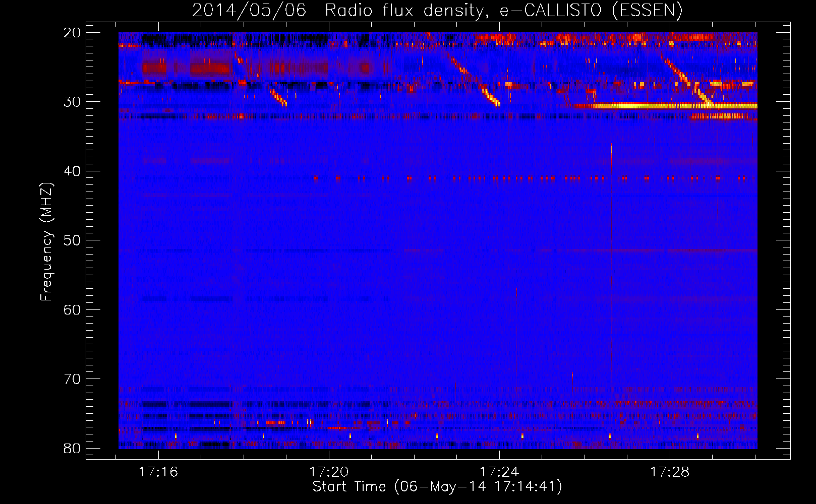Click the Start Time axis label
The height and width of the screenshot is (504, 816).
click(437, 487)
